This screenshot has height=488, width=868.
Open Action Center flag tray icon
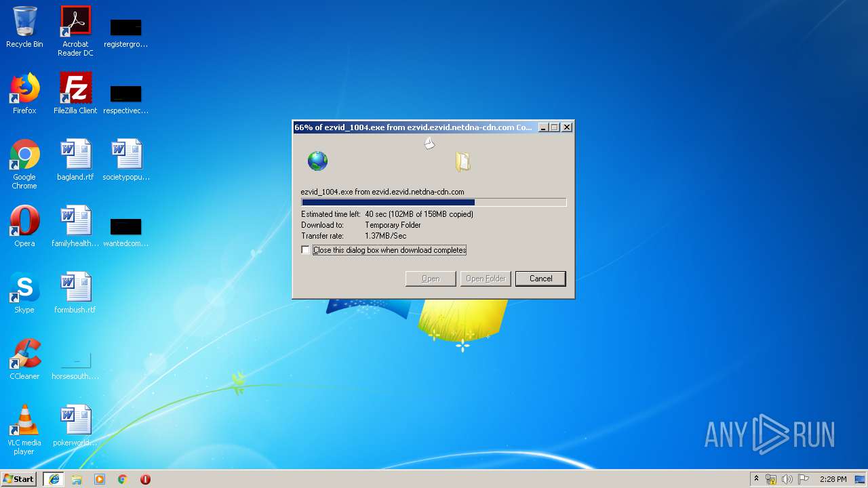click(804, 479)
